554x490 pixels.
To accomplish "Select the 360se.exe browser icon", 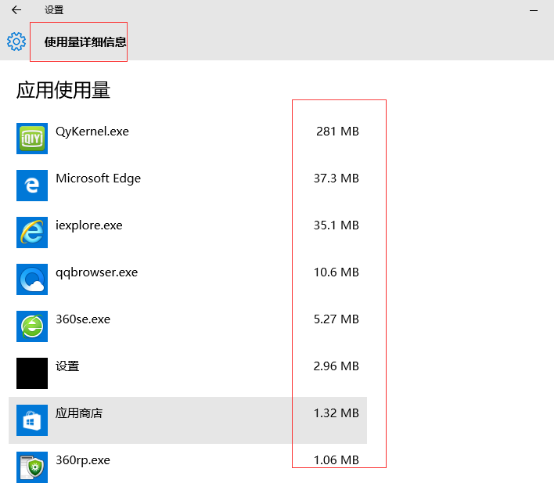I will click(32, 326).
